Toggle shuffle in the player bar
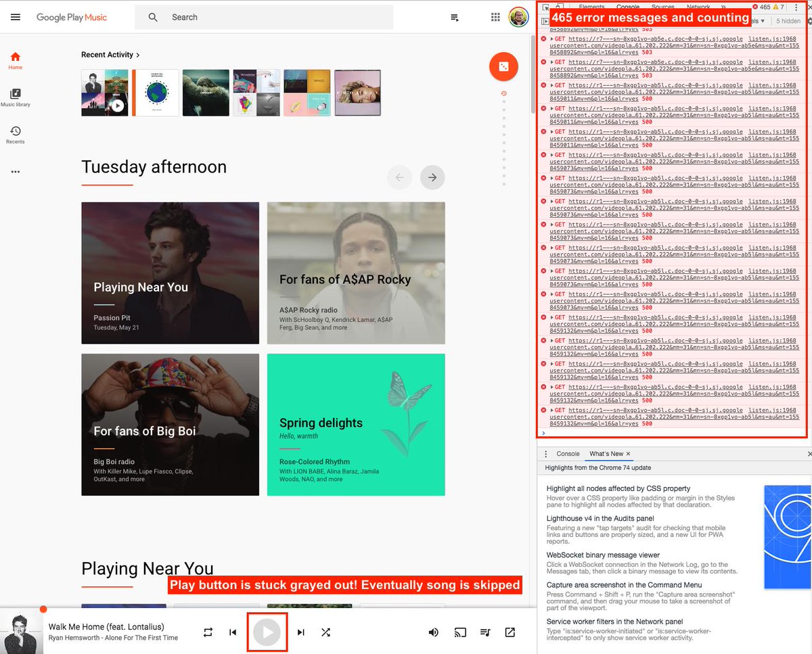The width and height of the screenshot is (812, 654). point(325,632)
